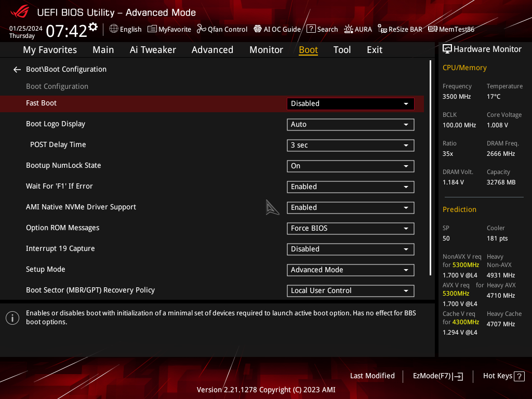
Task: Click the settings gear next to clock
Action: (93, 26)
